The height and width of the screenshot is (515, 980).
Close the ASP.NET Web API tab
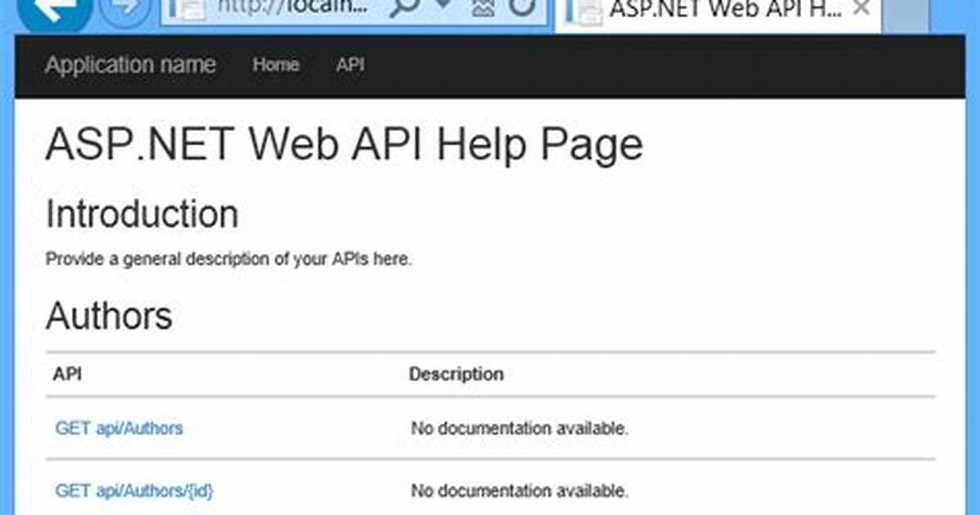click(x=861, y=8)
